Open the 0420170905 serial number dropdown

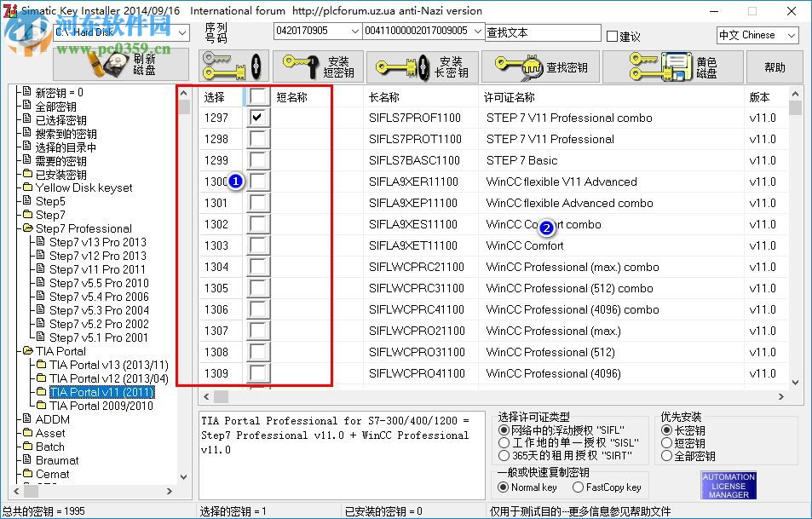[354, 31]
